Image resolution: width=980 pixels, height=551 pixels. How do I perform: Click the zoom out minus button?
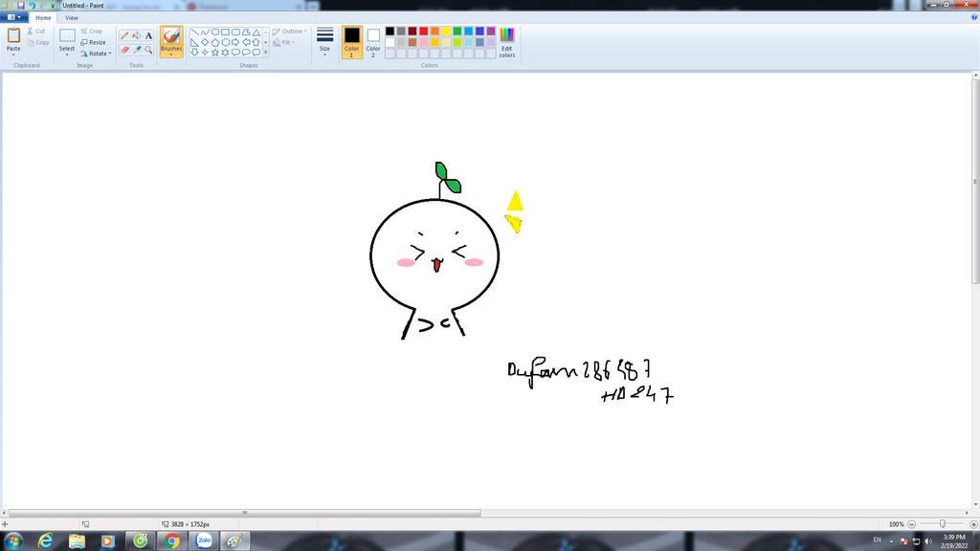912,524
